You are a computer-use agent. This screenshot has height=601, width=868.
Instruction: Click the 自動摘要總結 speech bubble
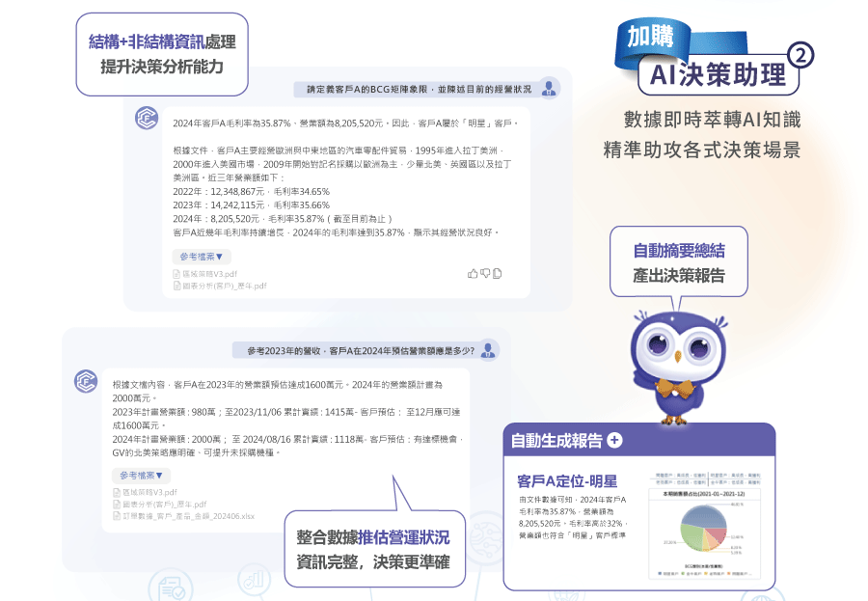(679, 262)
